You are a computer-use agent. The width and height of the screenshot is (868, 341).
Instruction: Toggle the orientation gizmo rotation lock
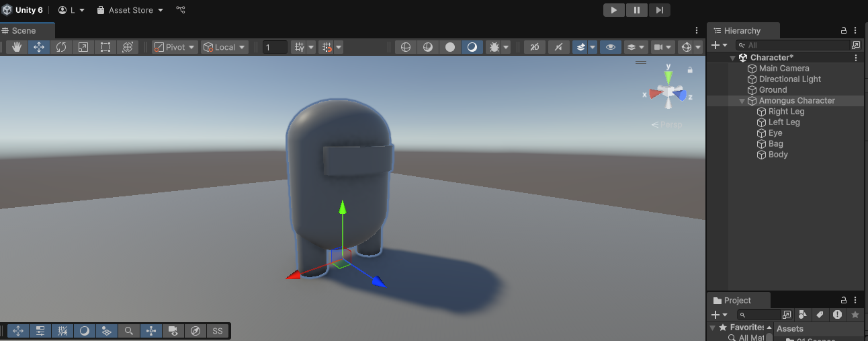click(690, 70)
